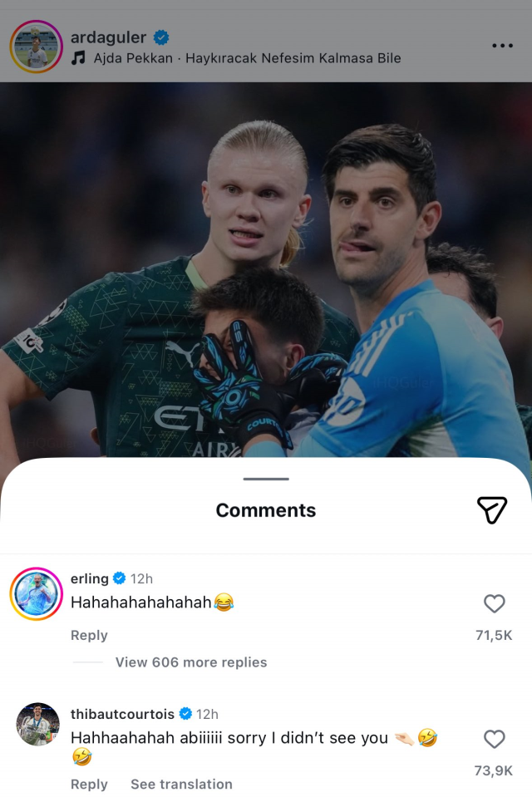Tap the post photo behind the comments
Screen dimensions: 532x797
[266, 269]
